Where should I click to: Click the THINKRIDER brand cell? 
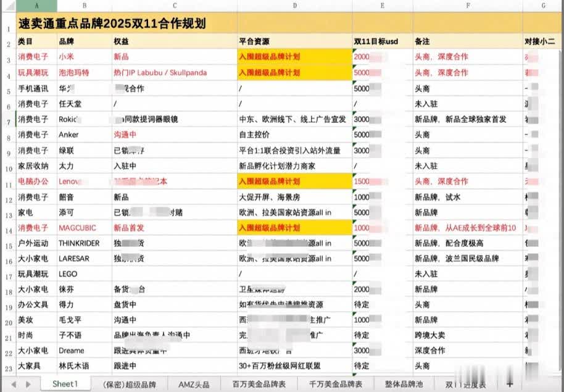point(85,243)
